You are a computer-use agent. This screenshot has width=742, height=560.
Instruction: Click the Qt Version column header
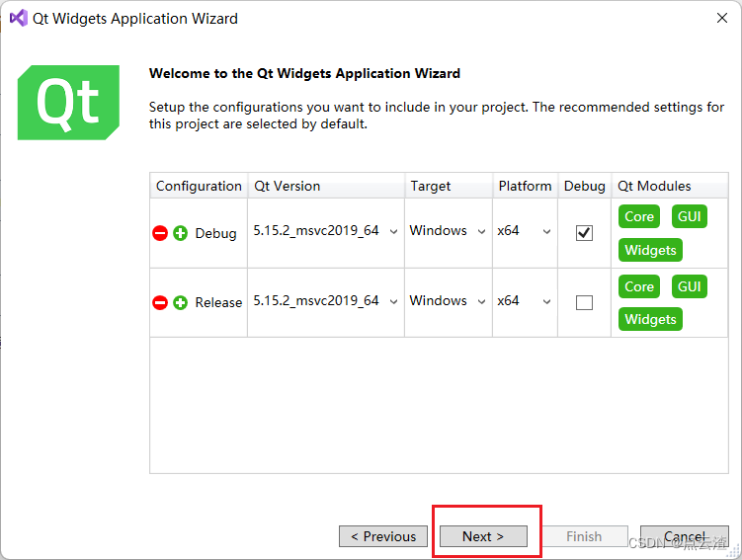[x=326, y=186]
